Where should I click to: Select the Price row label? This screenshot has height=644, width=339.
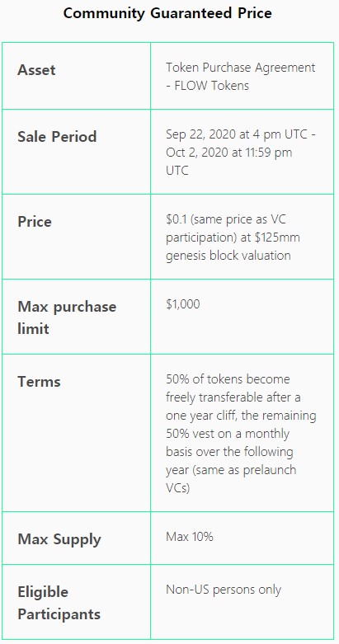click(x=35, y=222)
